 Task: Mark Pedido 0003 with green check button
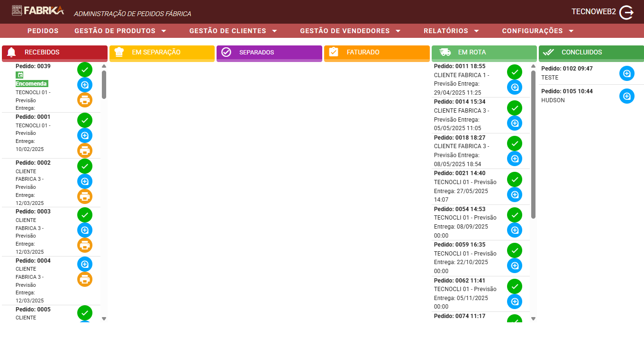click(85, 215)
